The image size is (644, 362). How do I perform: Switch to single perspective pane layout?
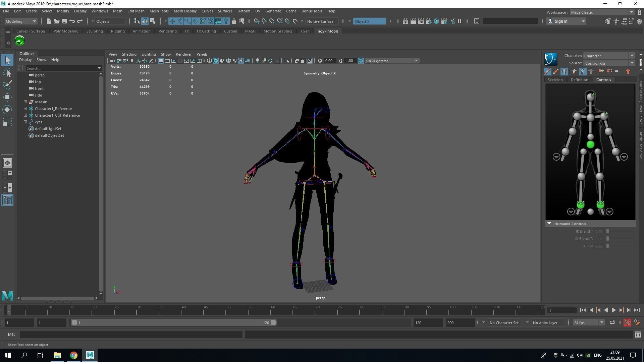tap(7, 163)
